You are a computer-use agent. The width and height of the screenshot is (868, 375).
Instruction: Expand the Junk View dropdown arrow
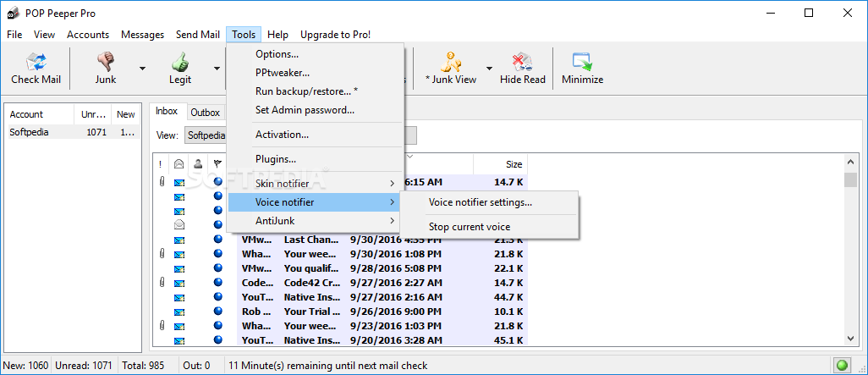(x=489, y=68)
